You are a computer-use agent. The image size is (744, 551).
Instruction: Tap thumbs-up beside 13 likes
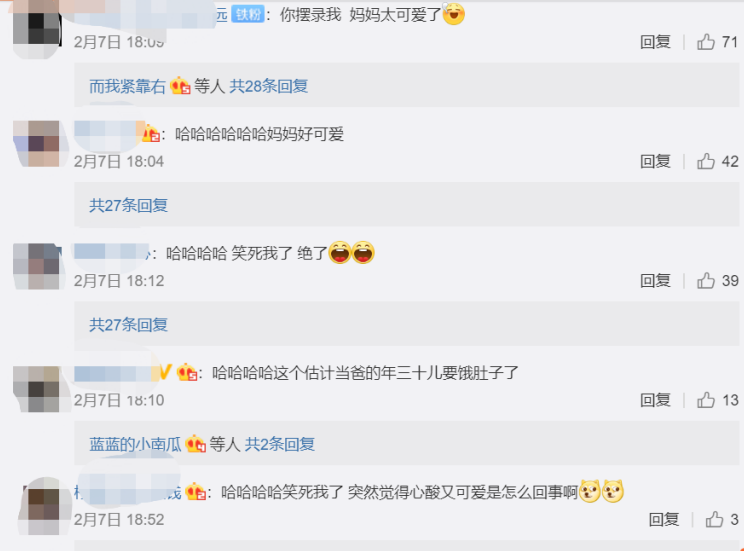click(x=706, y=400)
